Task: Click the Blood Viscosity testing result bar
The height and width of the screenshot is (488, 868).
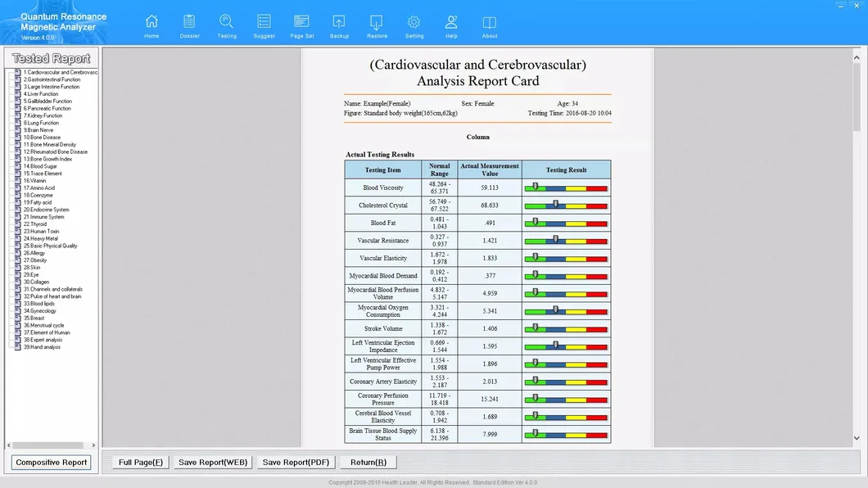Action: pyautogui.click(x=566, y=188)
